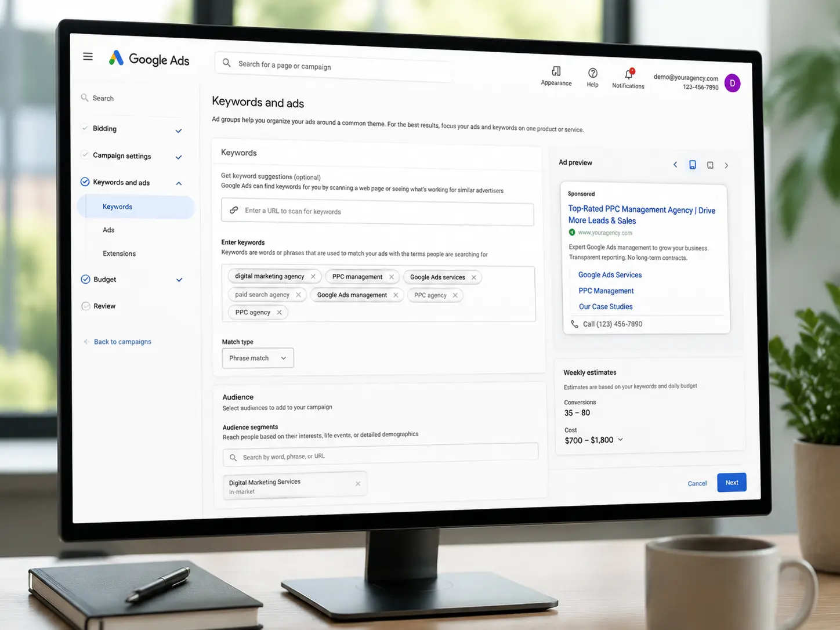This screenshot has height=630, width=840.
Task: Open the PPC Management sitelink
Action: coord(606,291)
